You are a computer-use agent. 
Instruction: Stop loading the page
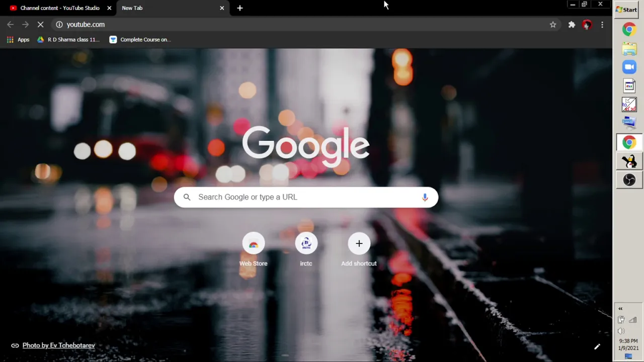click(41, 24)
